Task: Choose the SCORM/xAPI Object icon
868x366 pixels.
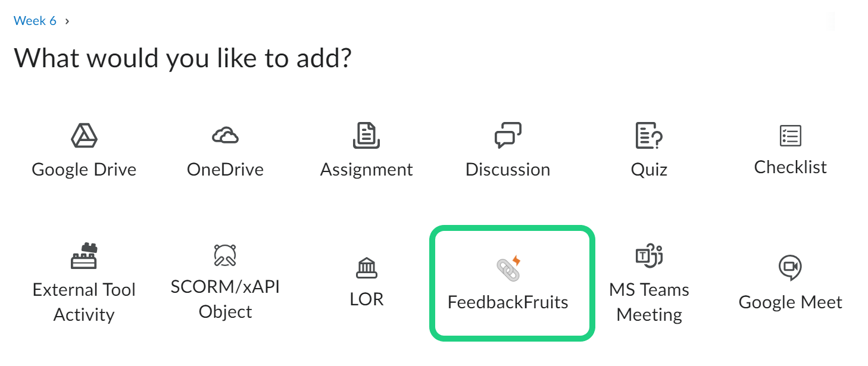Action: [x=225, y=255]
